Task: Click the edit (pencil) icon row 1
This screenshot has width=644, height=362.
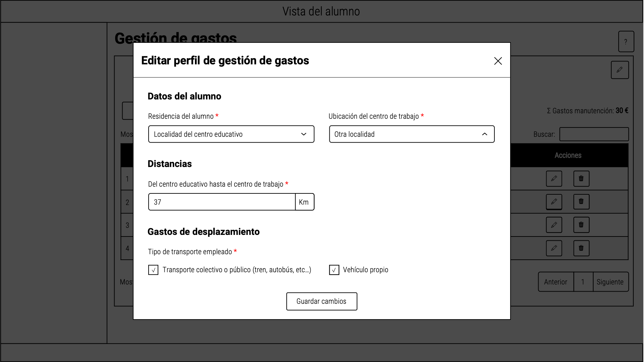Action: click(x=554, y=178)
